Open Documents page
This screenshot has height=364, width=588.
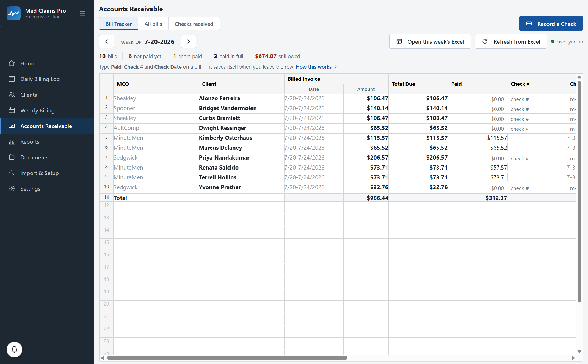(47, 157)
